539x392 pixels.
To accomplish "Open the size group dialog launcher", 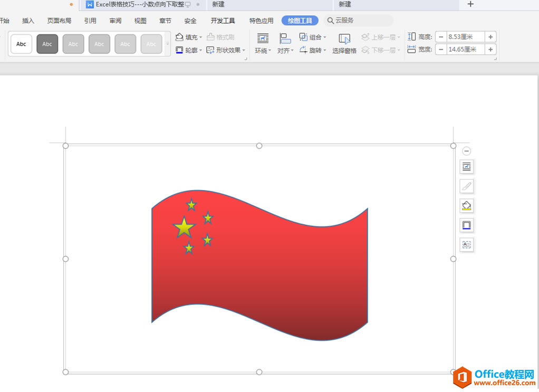I will pos(495,59).
